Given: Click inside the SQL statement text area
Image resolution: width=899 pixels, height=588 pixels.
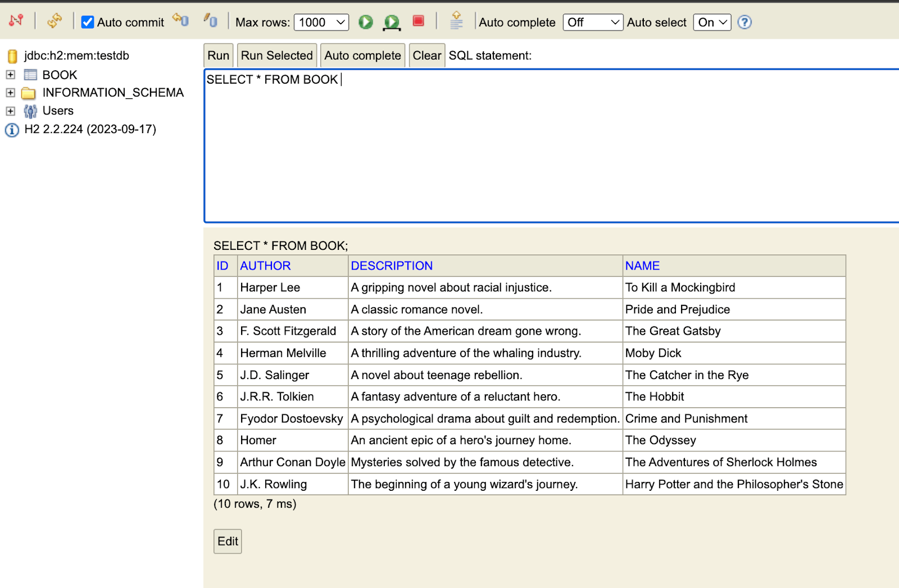Looking at the screenshot, I should pyautogui.click(x=551, y=146).
